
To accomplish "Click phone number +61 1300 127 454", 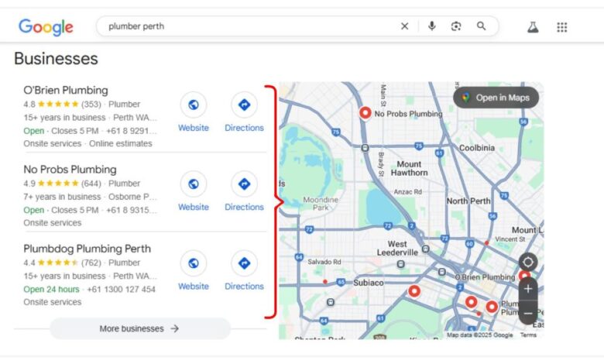I will pyautogui.click(x=122, y=290).
